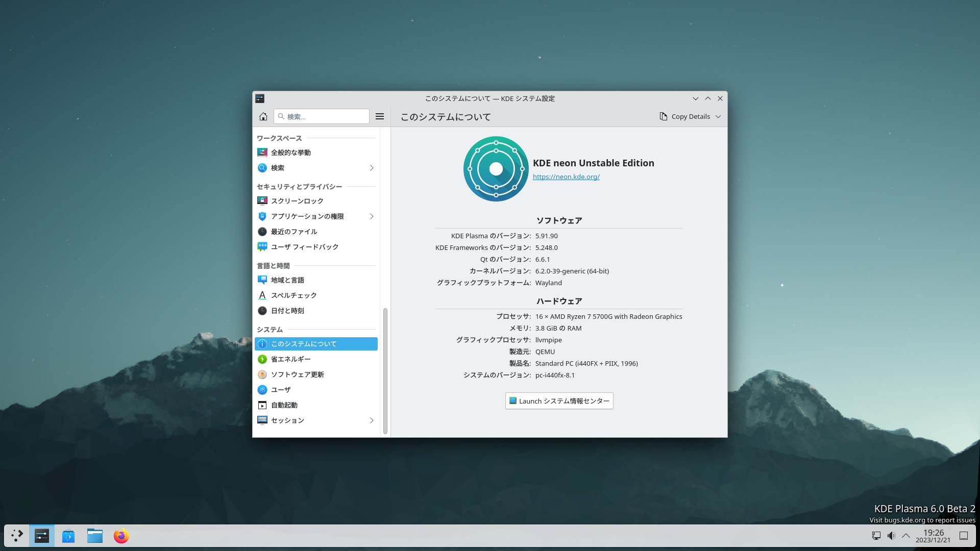Open Software Update (ソフトウェア更新) page

click(x=297, y=374)
